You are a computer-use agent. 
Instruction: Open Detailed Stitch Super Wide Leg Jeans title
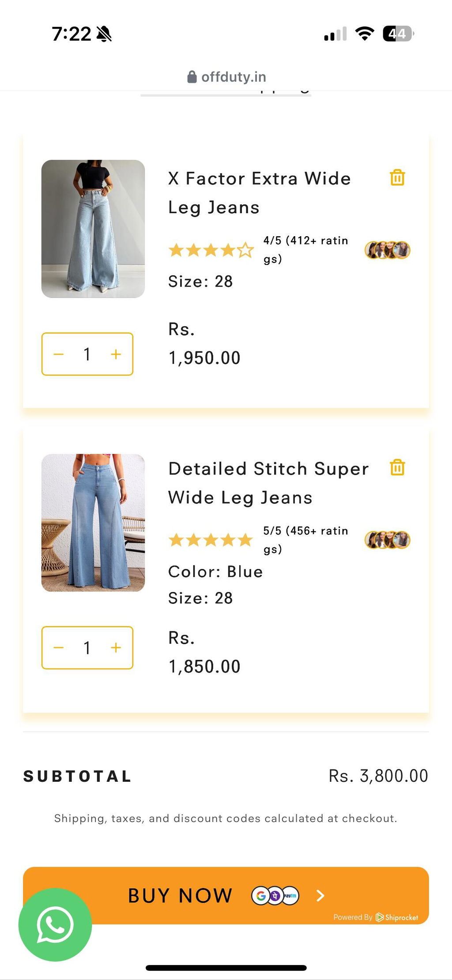[x=268, y=483]
